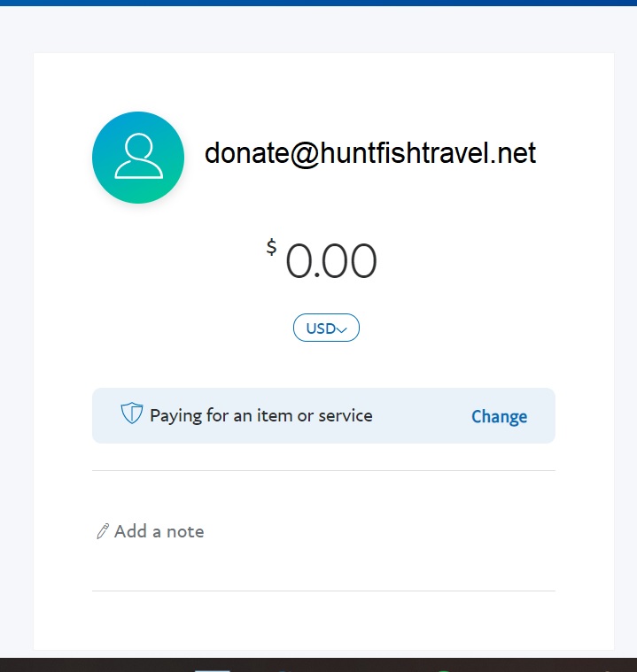
Task: Click the divider line above Add a note
Action: click(x=323, y=470)
